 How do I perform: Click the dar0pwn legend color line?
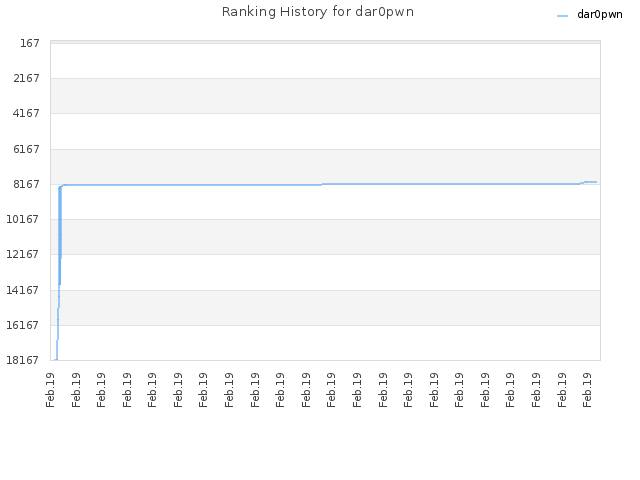click(562, 16)
